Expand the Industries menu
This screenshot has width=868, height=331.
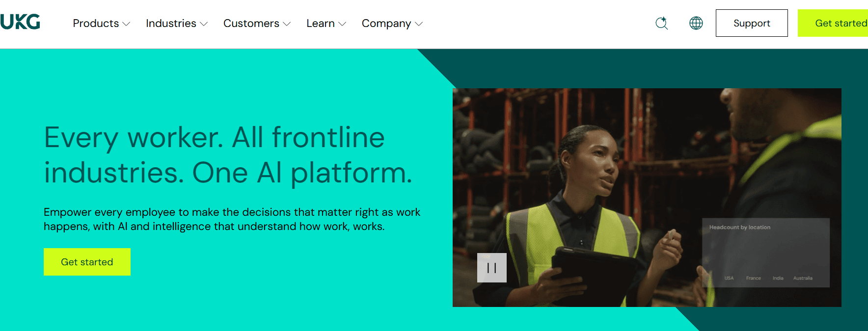click(177, 24)
